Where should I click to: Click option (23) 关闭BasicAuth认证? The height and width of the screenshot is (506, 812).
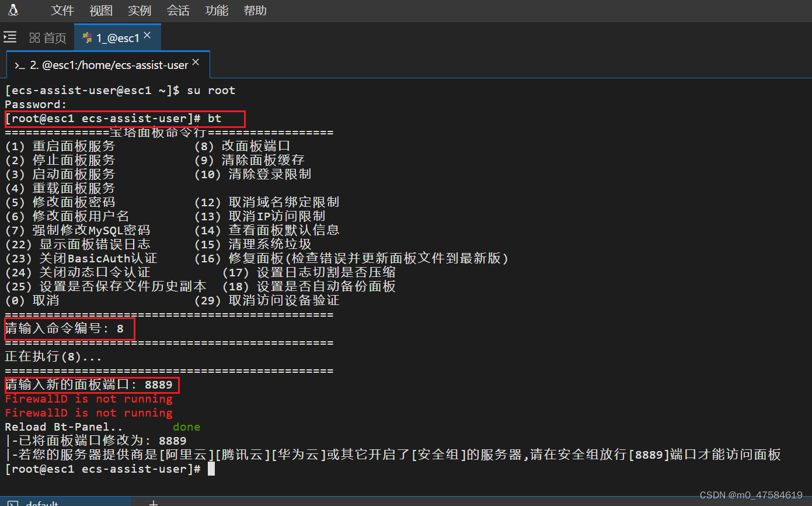pyautogui.click(x=81, y=258)
